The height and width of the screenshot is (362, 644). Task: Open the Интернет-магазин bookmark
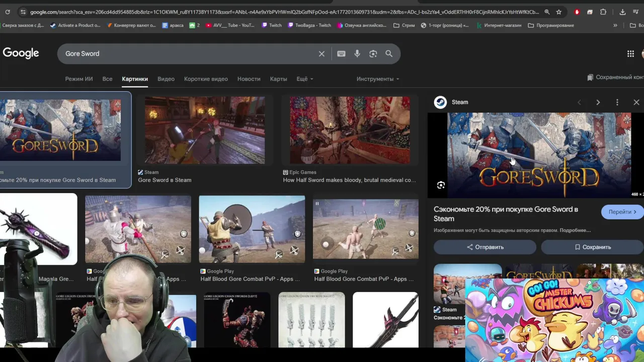click(x=499, y=25)
